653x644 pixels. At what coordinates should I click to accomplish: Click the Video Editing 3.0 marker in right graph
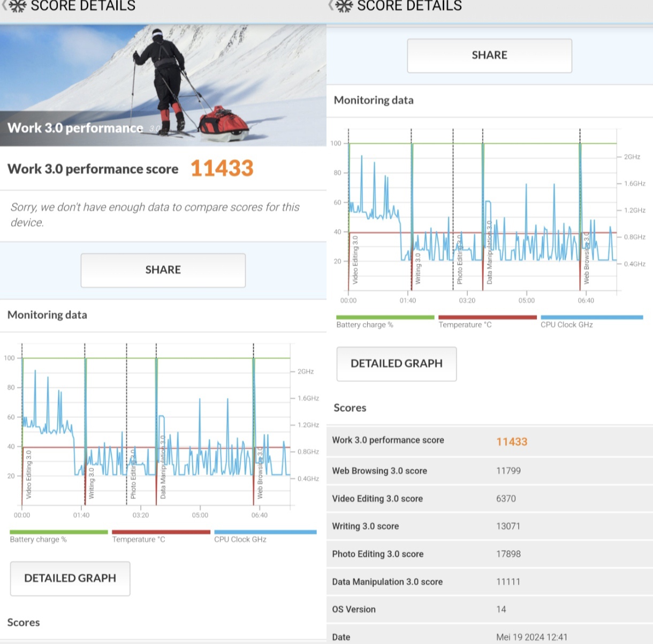(x=355, y=260)
